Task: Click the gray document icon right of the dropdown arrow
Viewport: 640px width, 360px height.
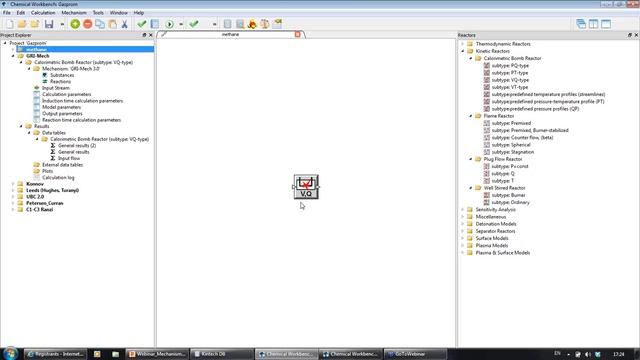Action: point(227,24)
